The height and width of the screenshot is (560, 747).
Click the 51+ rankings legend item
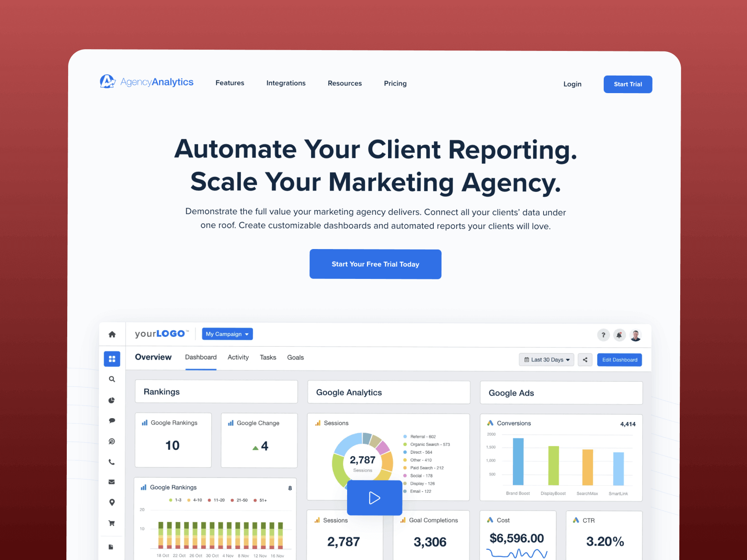[260, 500]
